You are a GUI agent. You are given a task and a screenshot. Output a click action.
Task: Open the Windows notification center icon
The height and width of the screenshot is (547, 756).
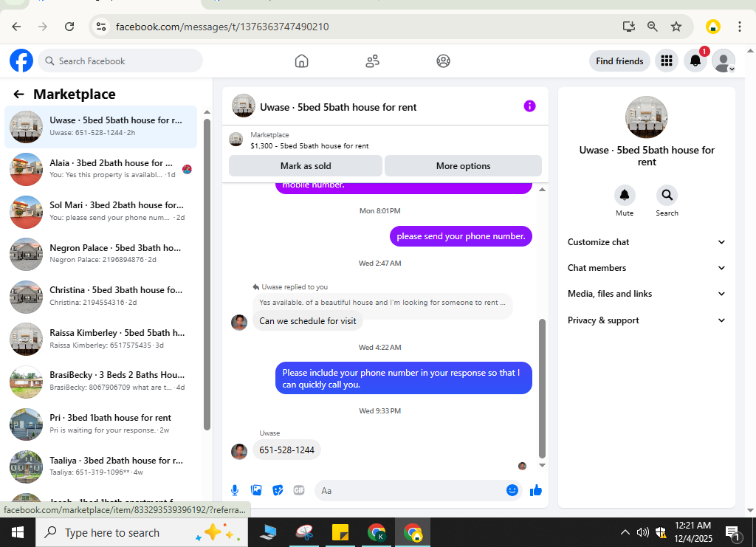coord(733,532)
